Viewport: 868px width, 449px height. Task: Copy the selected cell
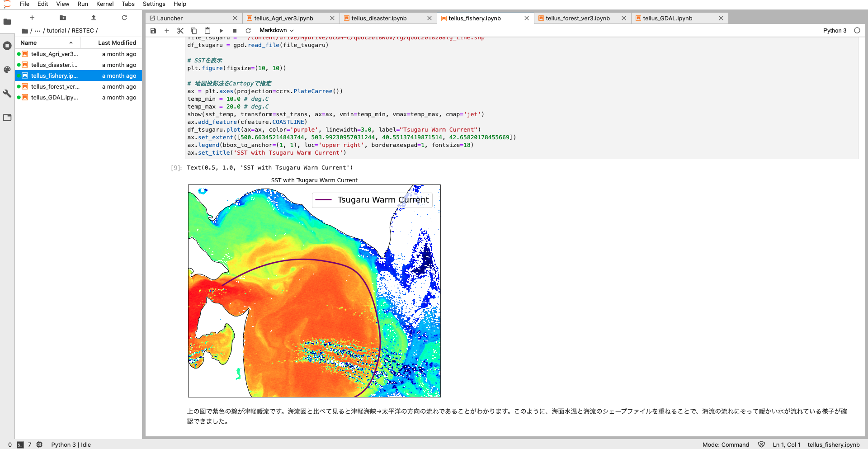tap(194, 31)
